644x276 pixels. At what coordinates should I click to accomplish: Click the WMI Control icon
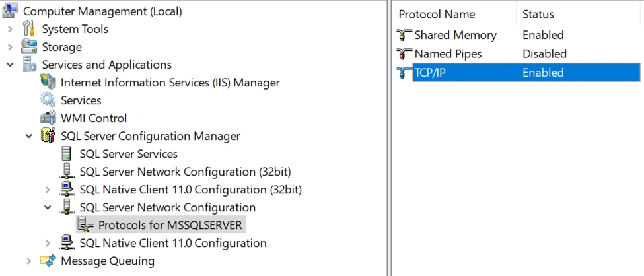coord(48,118)
